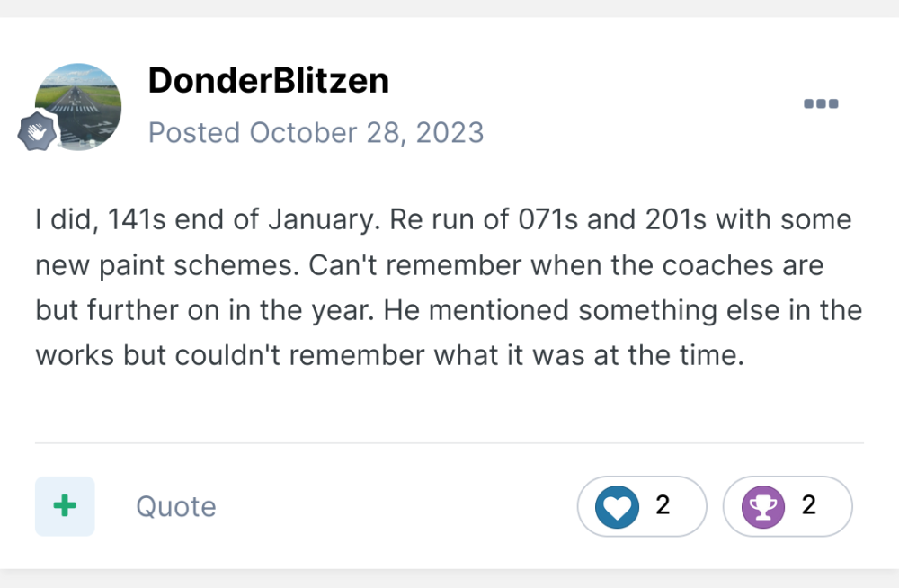Open DonderBlitzen's profile from the username
Image resolution: width=899 pixels, height=588 pixels.
click(x=268, y=81)
